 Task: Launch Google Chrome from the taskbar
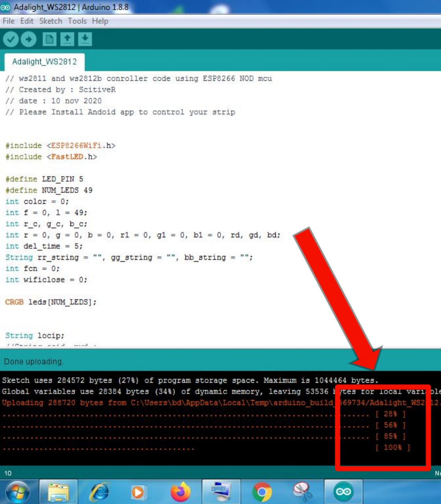point(262,492)
